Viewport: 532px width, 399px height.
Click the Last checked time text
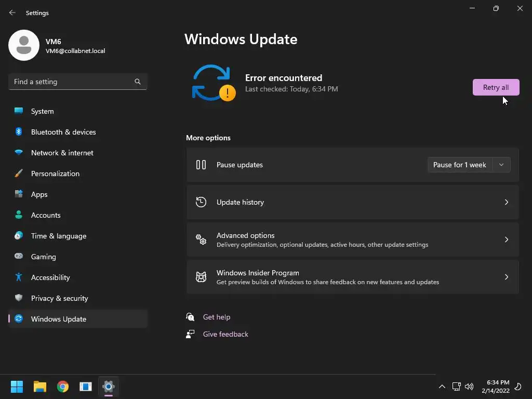coord(291,89)
